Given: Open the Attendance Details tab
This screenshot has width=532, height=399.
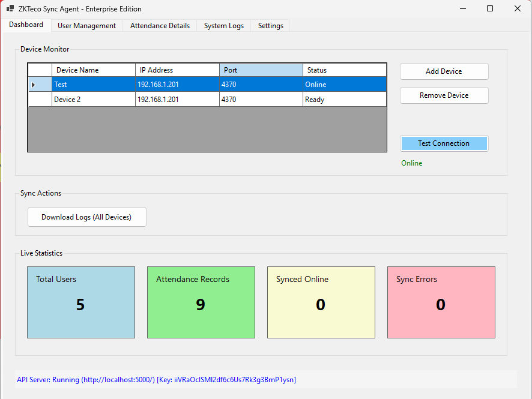Looking at the screenshot, I should 159,26.
